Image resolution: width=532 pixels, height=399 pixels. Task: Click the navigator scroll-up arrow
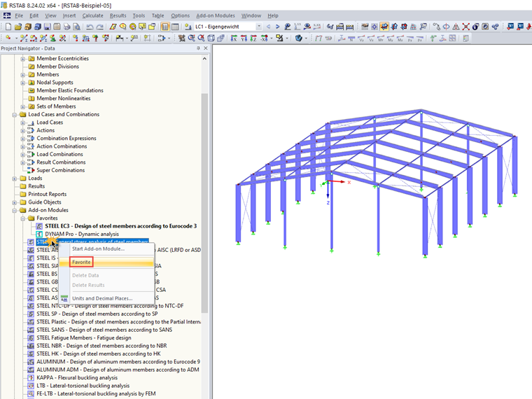point(204,59)
